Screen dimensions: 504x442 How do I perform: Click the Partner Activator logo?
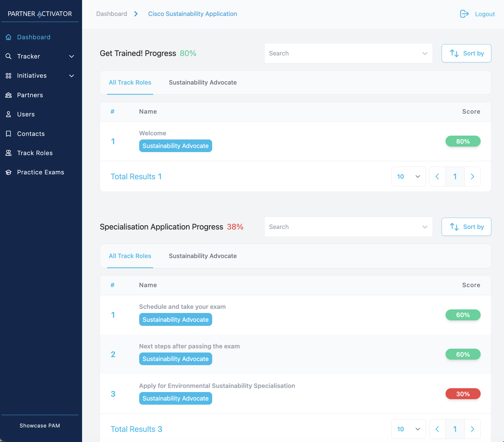pos(40,14)
